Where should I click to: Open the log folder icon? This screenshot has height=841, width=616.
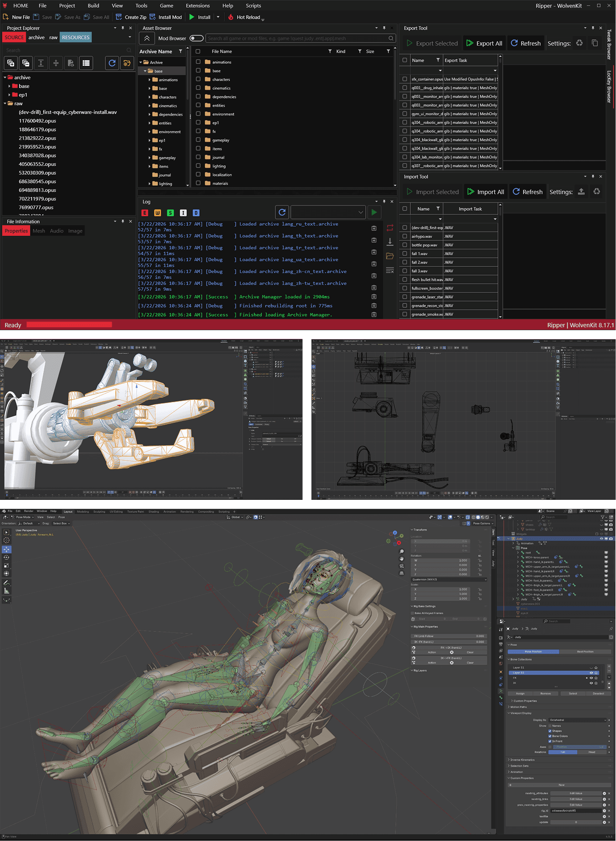390,256
